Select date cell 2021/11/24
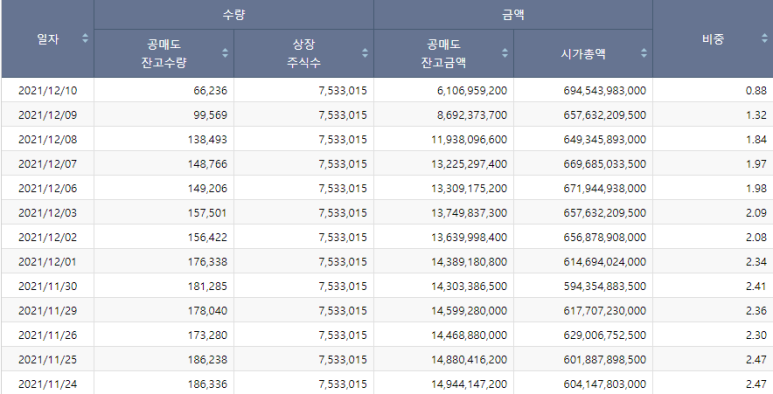773x394 pixels. tap(48, 384)
